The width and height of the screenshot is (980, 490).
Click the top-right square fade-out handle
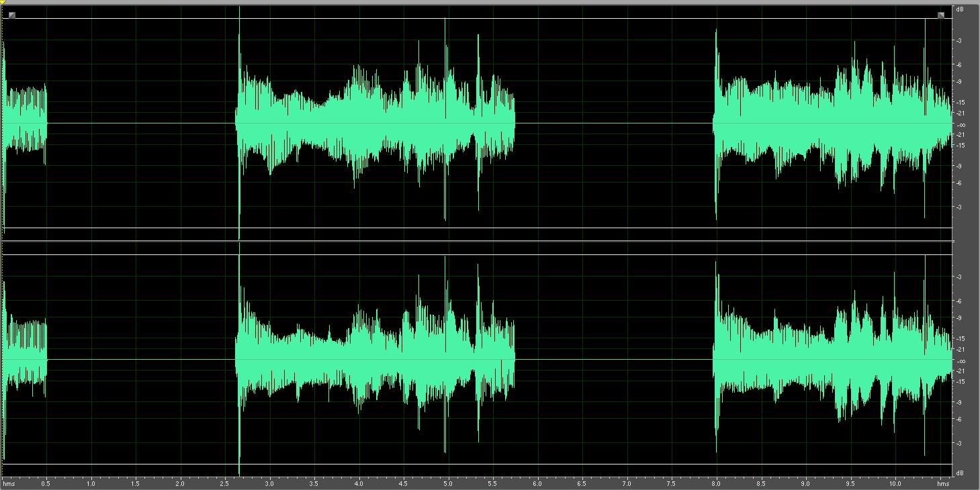pyautogui.click(x=940, y=15)
